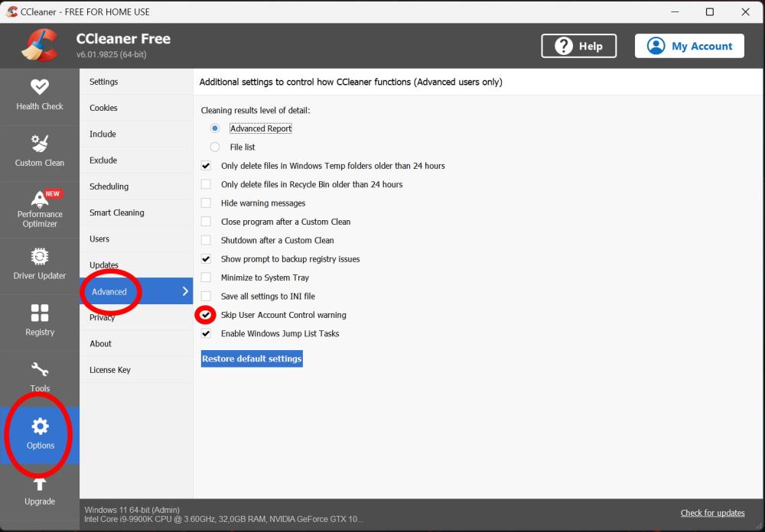Click version text v6.01.9825 (64-bit)
The height and width of the screenshot is (532, 765).
point(111,54)
